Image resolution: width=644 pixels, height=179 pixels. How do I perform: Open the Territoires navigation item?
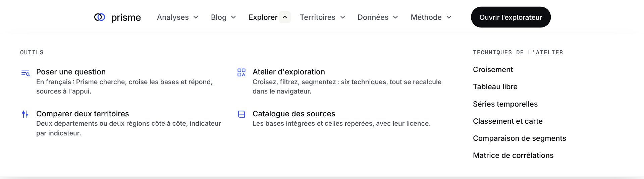coord(318,17)
